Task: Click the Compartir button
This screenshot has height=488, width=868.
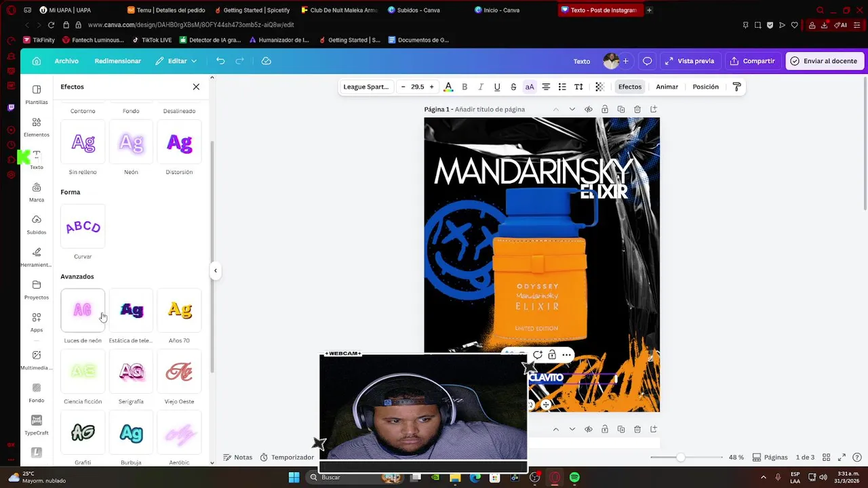Action: [x=752, y=61]
